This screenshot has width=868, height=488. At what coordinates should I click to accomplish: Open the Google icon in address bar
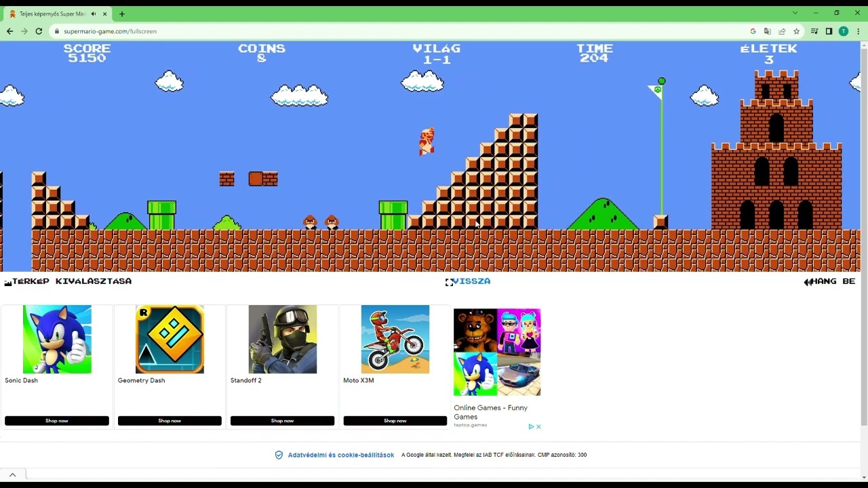753,31
